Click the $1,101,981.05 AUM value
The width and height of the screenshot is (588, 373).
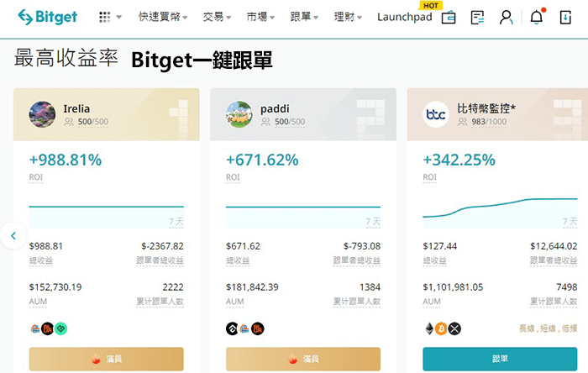[453, 287]
